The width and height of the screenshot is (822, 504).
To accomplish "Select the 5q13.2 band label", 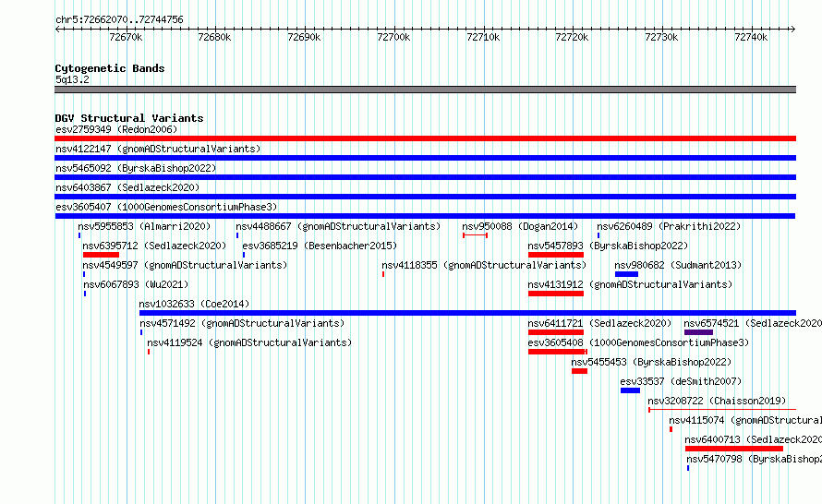I will click(72, 79).
